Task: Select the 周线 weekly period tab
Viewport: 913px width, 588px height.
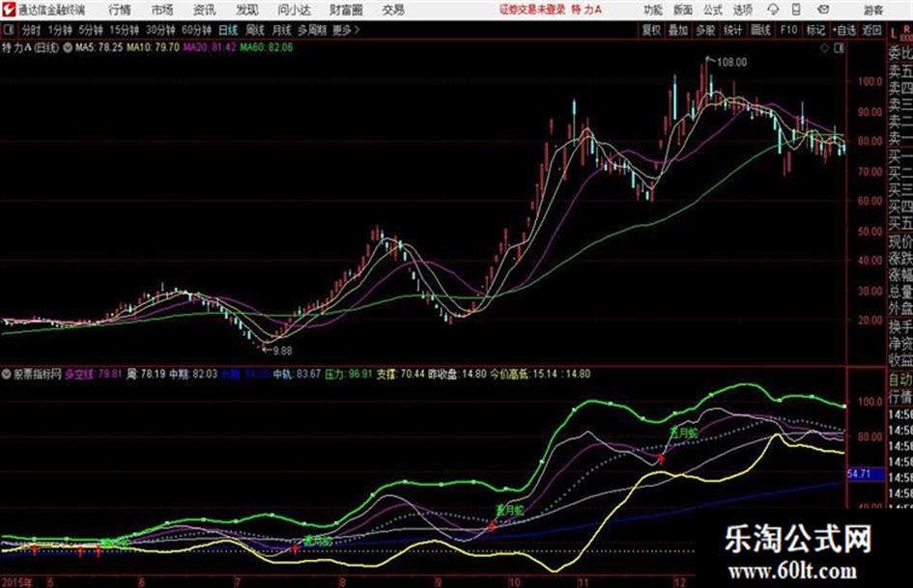Action: [254, 30]
